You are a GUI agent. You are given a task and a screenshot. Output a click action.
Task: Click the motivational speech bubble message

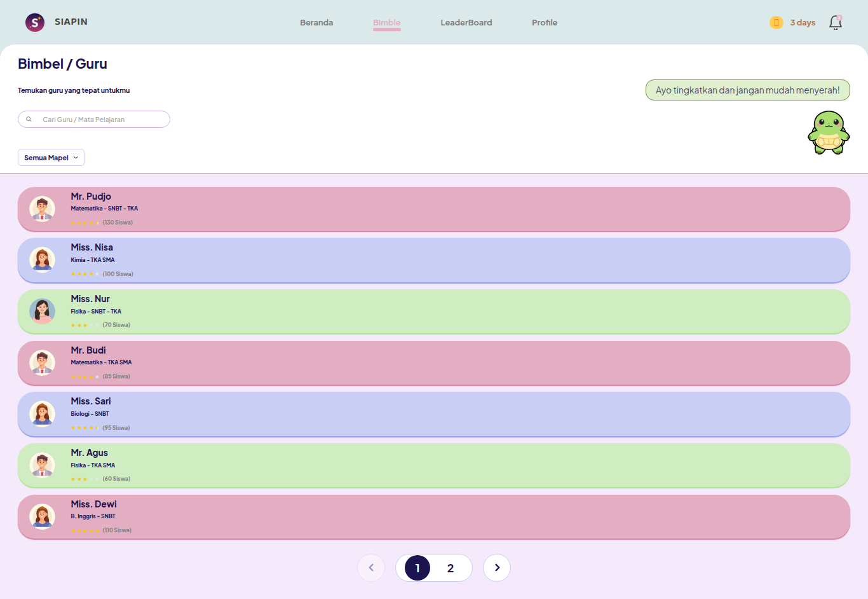tap(748, 90)
